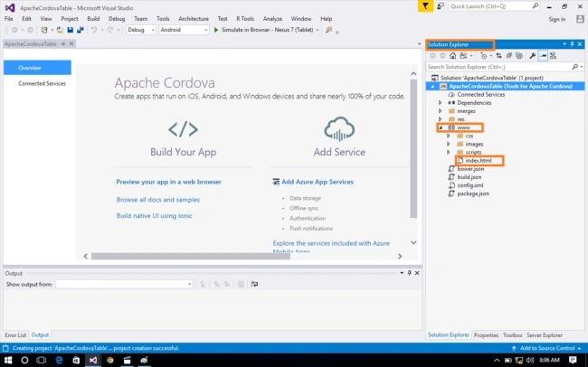Viewport: 588px width, 367px height.
Task: Toggle word wrap in Output window toolbar
Action: [254, 284]
